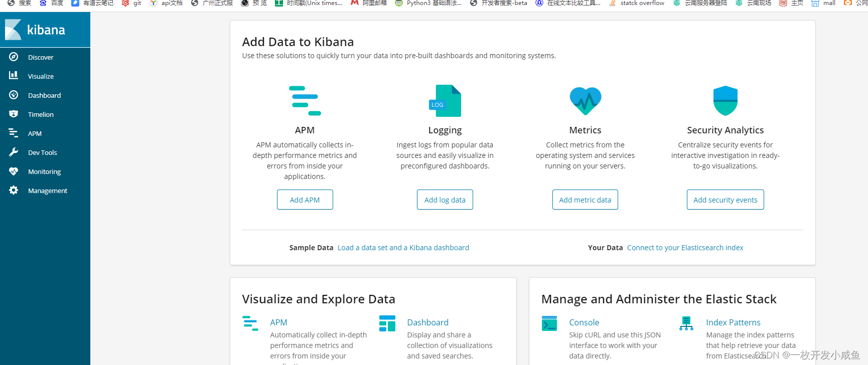Follow Connect to your Elasticsearch index link
This screenshot has height=365, width=868.
685,248
